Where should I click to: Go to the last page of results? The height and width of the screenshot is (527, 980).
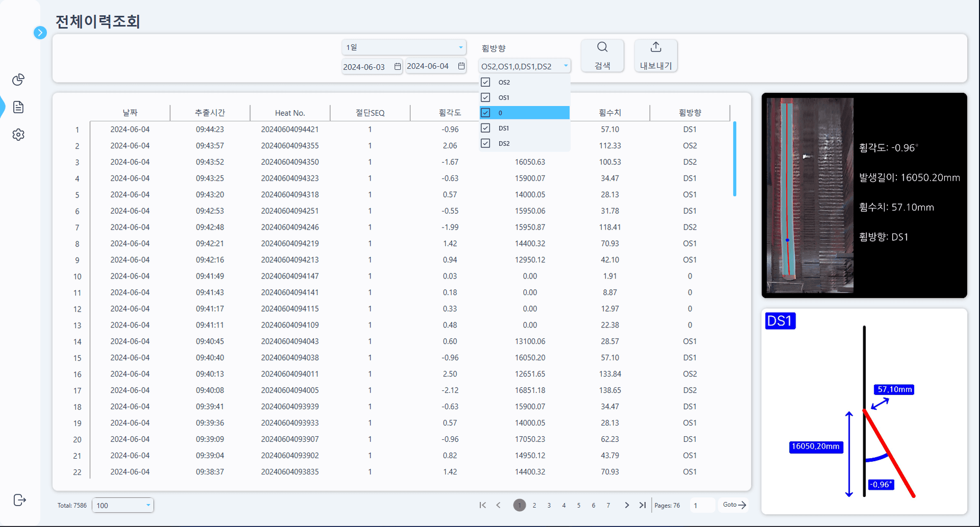642,505
